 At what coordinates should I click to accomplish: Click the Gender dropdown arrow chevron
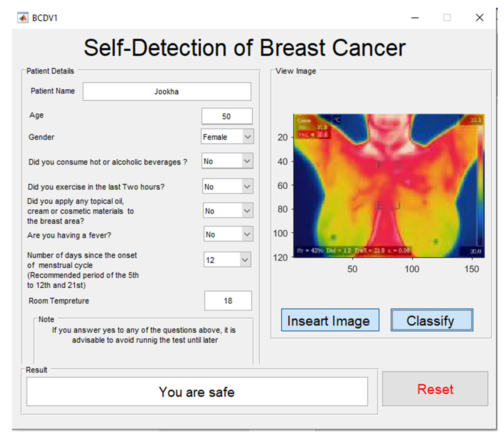click(248, 136)
